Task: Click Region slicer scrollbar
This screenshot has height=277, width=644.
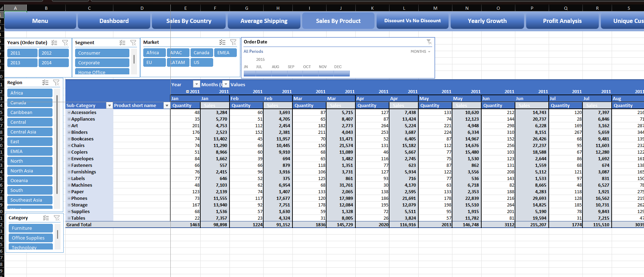Action: tap(57, 144)
